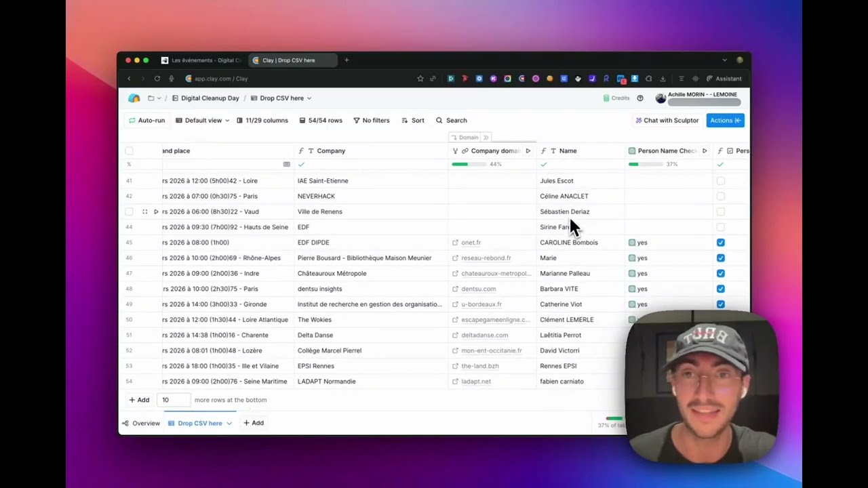
Task: Untick the checkbox in Marianne Palleau row
Action: [x=721, y=273]
